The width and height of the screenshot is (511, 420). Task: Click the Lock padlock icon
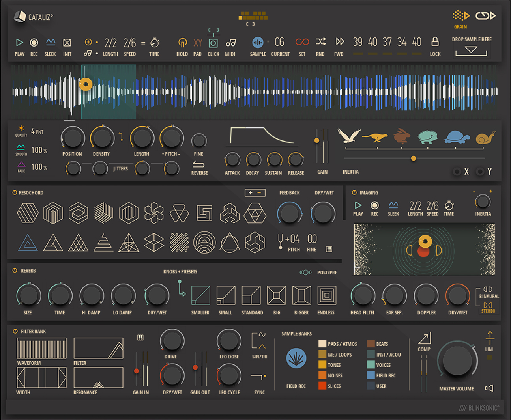click(x=435, y=42)
